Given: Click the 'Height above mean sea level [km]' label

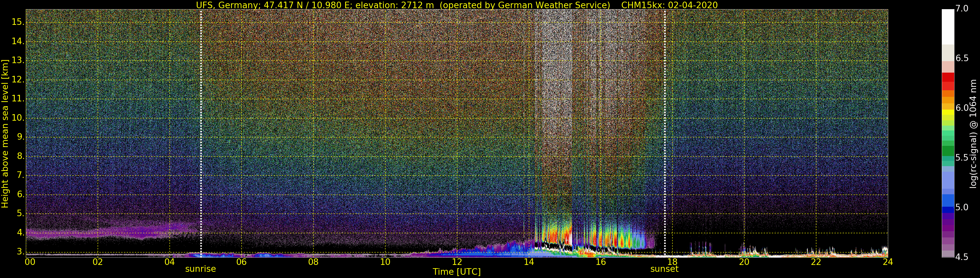Looking at the screenshot, I should (5, 133).
